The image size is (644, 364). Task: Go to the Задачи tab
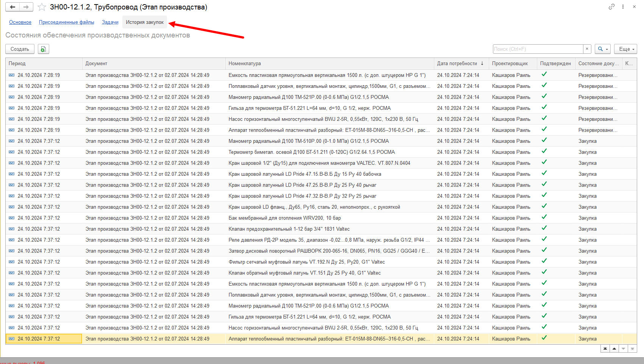pos(110,22)
